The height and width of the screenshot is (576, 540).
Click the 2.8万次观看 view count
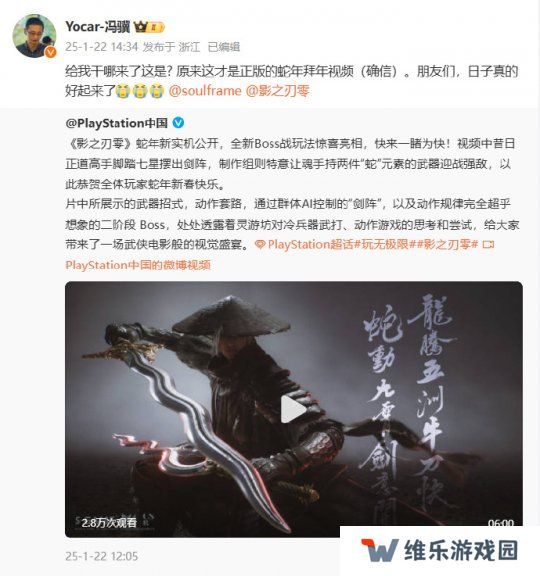click(x=109, y=522)
